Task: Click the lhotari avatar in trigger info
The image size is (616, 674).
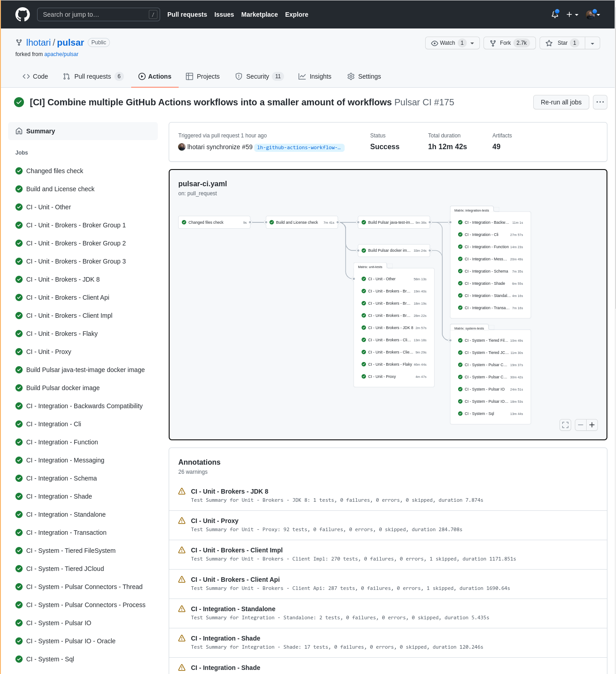Action: coord(182,147)
